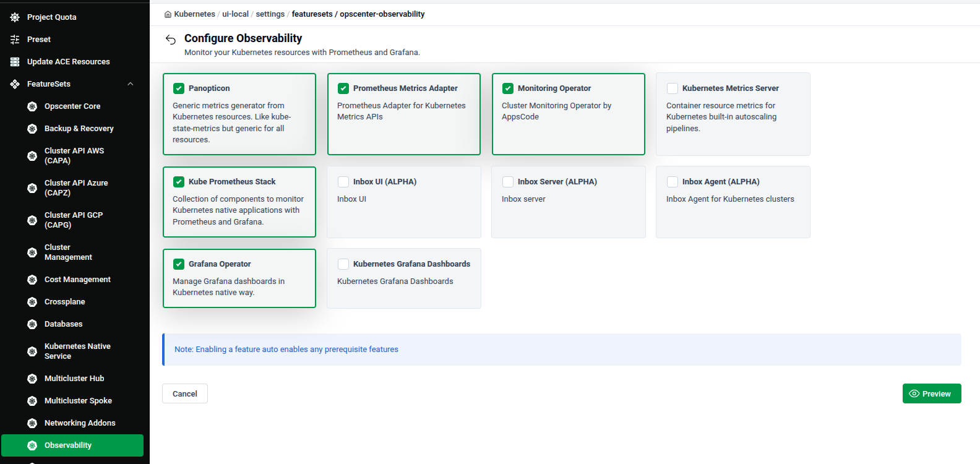Viewport: 980px width, 464px height.
Task: Click the Inbox Agent feature card description
Action: [730, 199]
